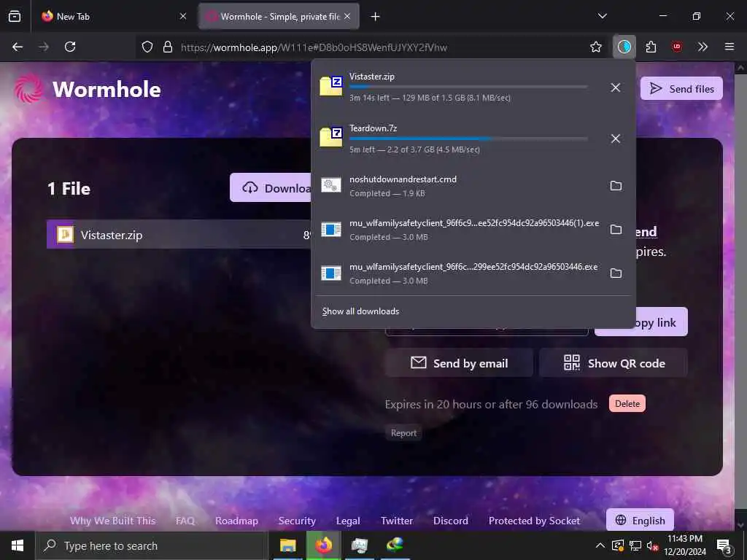Click Show all downloads
Image resolution: width=747 pixels, height=560 pixels.
(360, 311)
